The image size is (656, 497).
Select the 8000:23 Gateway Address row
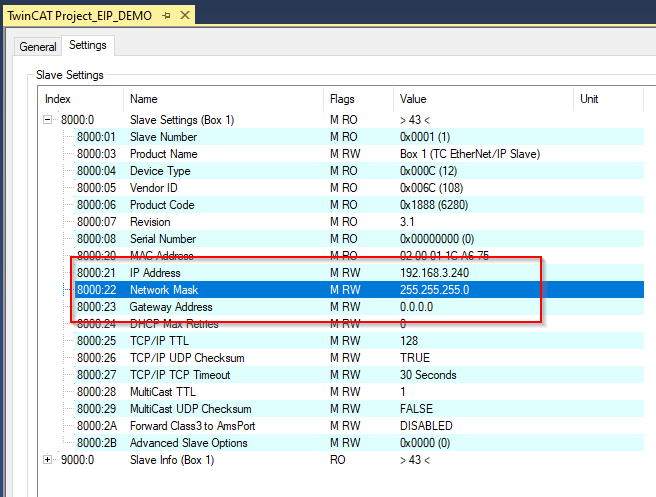360,307
